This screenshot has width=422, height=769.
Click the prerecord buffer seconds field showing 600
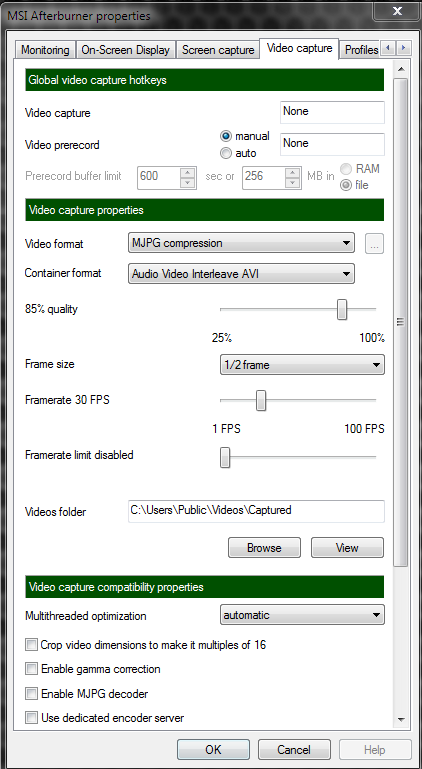tap(159, 177)
